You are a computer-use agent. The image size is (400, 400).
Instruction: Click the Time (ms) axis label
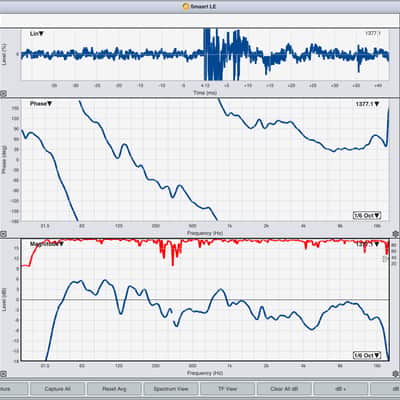pyautogui.click(x=205, y=93)
